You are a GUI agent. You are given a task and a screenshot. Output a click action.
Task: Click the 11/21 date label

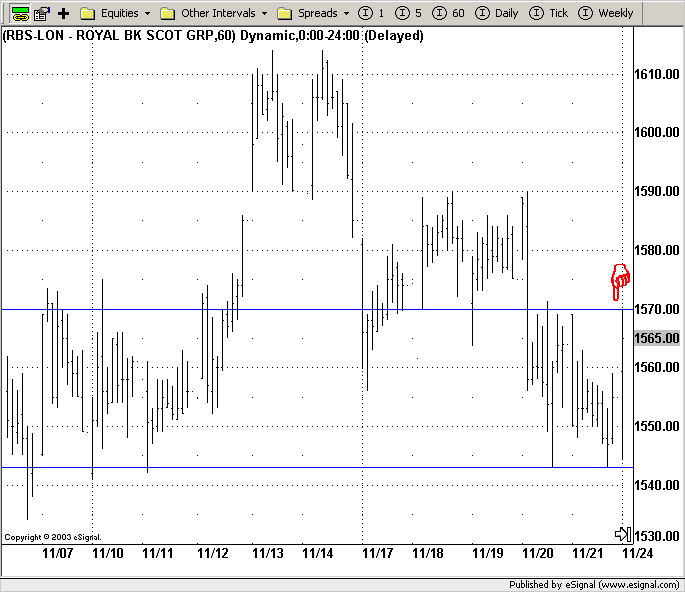[588, 554]
